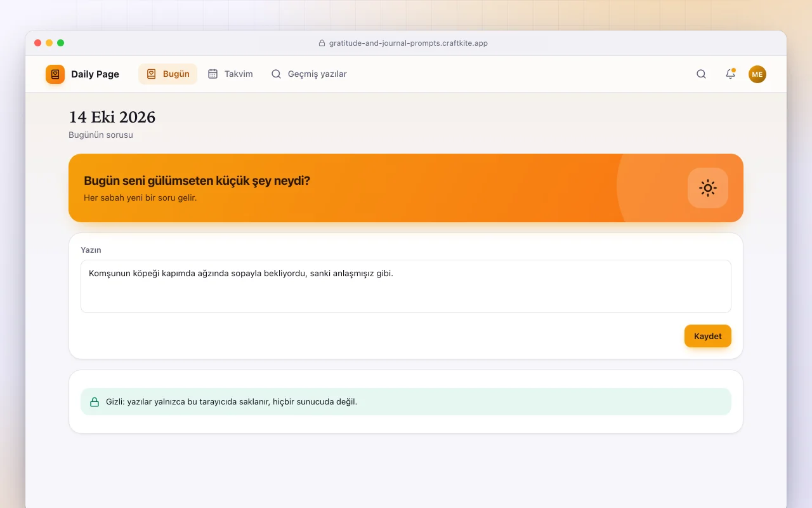Switch to the Bugün tab
812x508 pixels.
168,74
